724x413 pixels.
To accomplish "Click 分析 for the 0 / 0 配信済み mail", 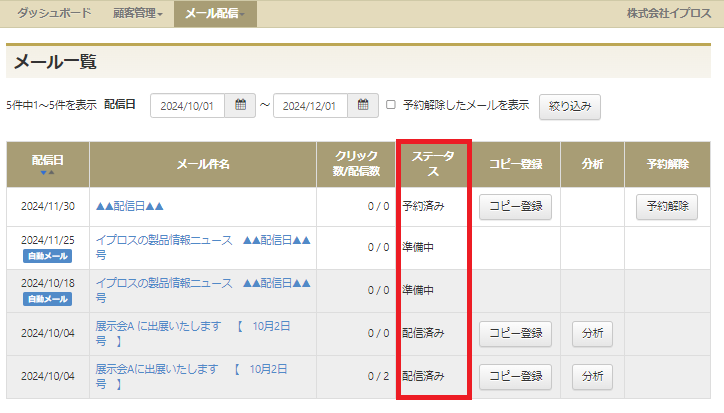I will point(592,334).
